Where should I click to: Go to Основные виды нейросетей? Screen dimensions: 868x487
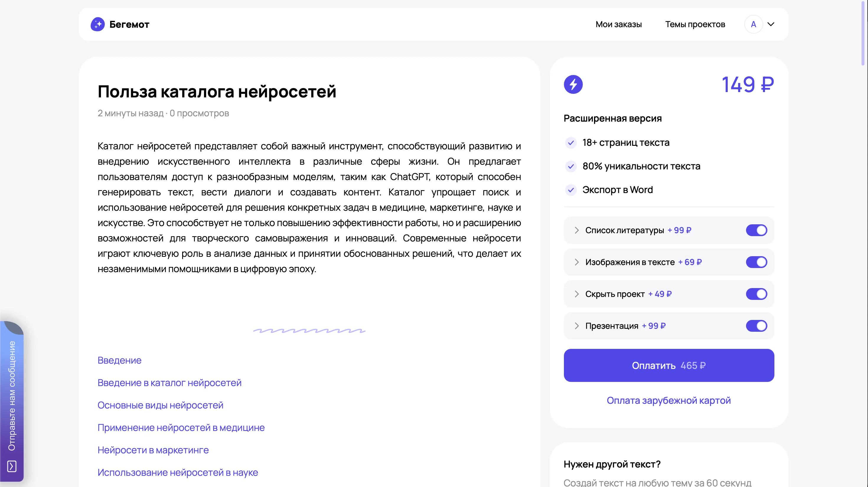click(160, 405)
